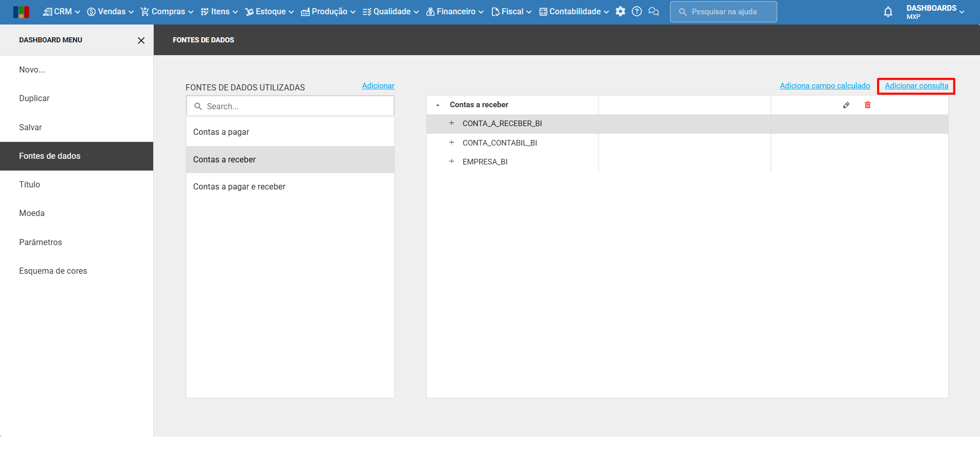Open the CRM menu
980x456 pixels.
pyautogui.click(x=62, y=12)
